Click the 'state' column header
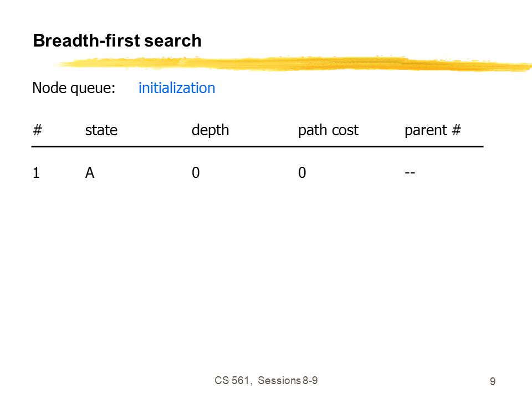 [x=101, y=130]
